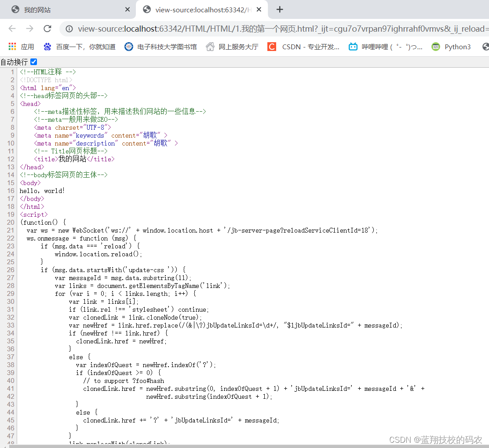Click the '<!DOCTYPE html>' source line

(x=46, y=80)
